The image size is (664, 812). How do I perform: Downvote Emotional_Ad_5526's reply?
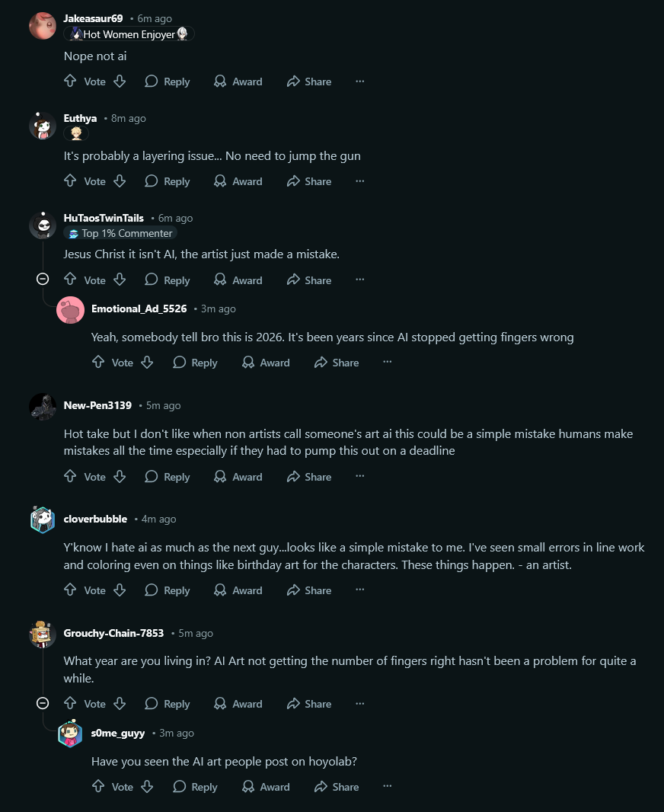[x=147, y=363]
